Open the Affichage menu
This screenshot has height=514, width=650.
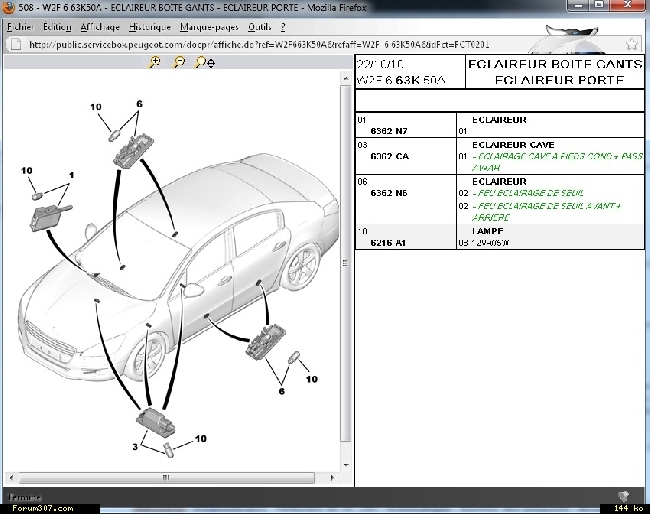tap(100, 27)
